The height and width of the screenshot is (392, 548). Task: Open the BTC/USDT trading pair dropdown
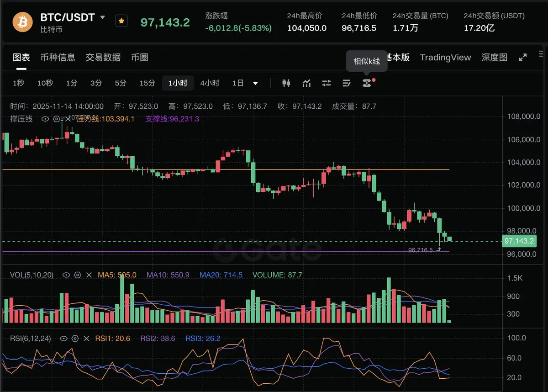click(102, 17)
